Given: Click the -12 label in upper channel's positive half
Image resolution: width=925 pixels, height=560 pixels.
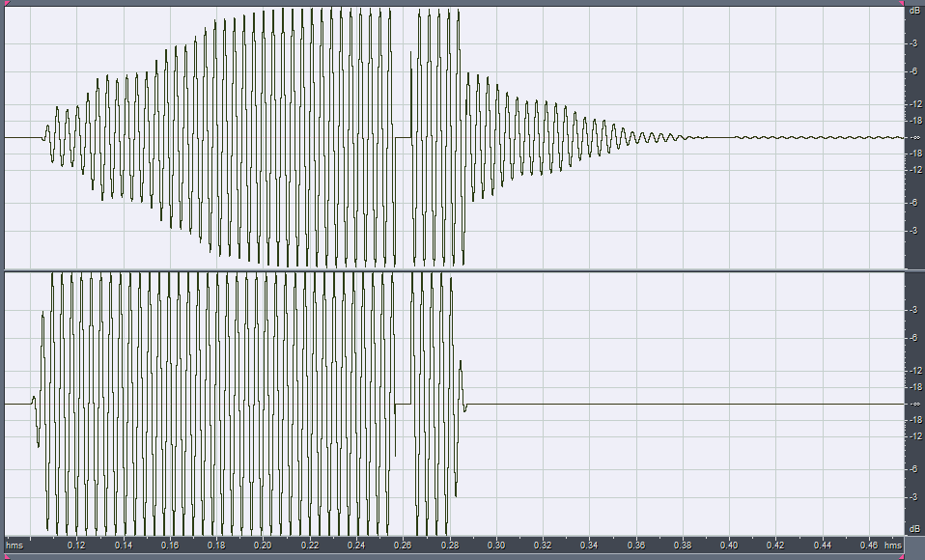Looking at the screenshot, I should (915, 104).
